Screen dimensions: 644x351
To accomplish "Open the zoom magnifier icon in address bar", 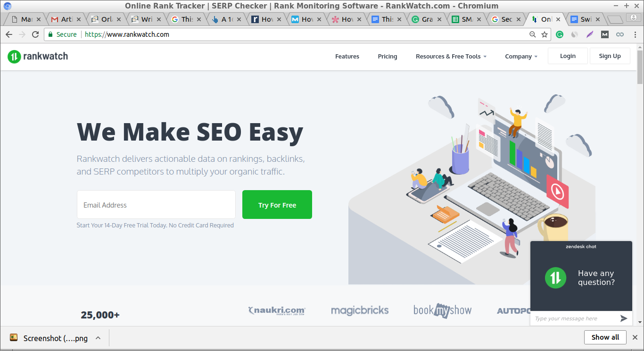I will point(532,34).
